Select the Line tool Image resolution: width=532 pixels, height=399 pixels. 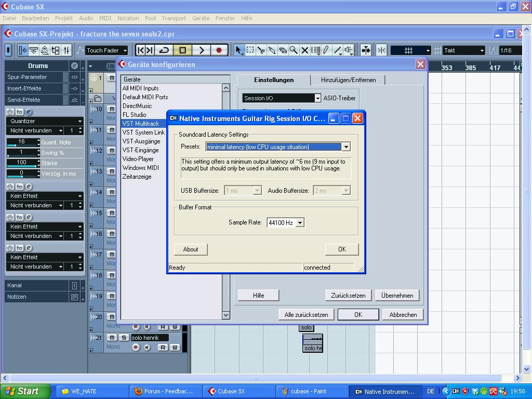point(337,50)
